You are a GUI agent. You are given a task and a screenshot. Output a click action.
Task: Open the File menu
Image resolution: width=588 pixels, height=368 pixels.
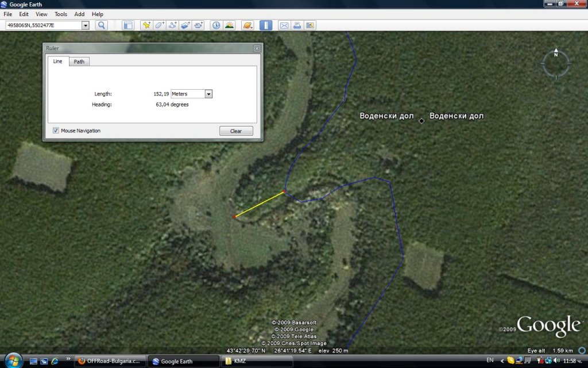pyautogui.click(x=8, y=14)
